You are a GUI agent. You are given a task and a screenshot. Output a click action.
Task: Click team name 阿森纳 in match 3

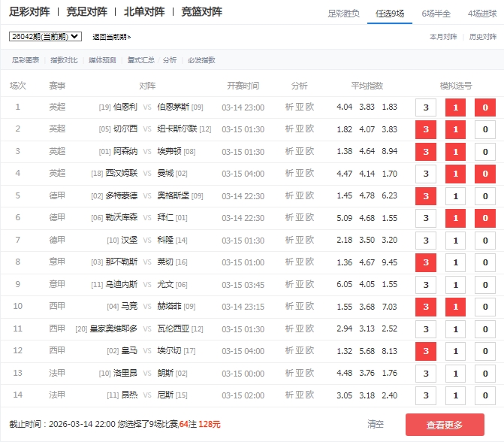coord(124,152)
